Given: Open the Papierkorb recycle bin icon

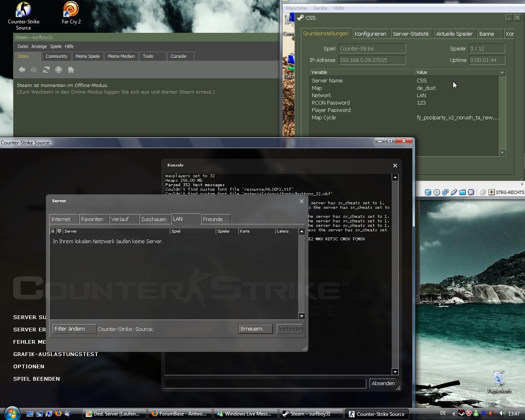Looking at the screenshot, I should (499, 382).
